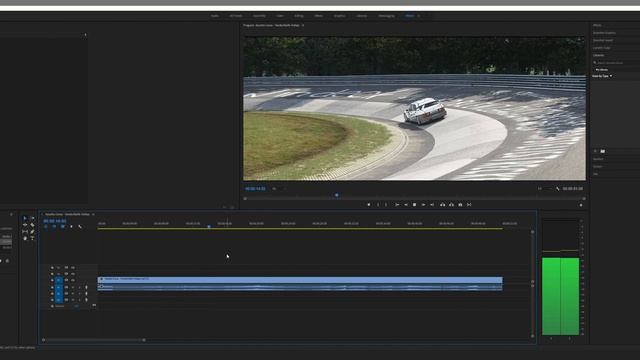This screenshot has height=360, width=640.
Task: Click timeline horizontal zoom scrollbar
Action: click(x=93, y=340)
